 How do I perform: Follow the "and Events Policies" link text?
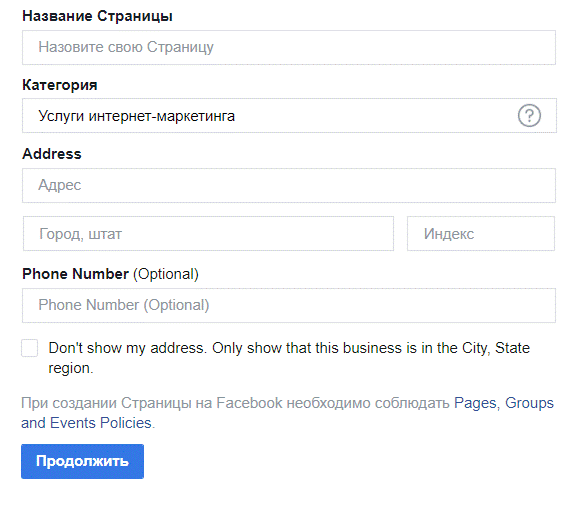pyautogui.click(x=86, y=423)
